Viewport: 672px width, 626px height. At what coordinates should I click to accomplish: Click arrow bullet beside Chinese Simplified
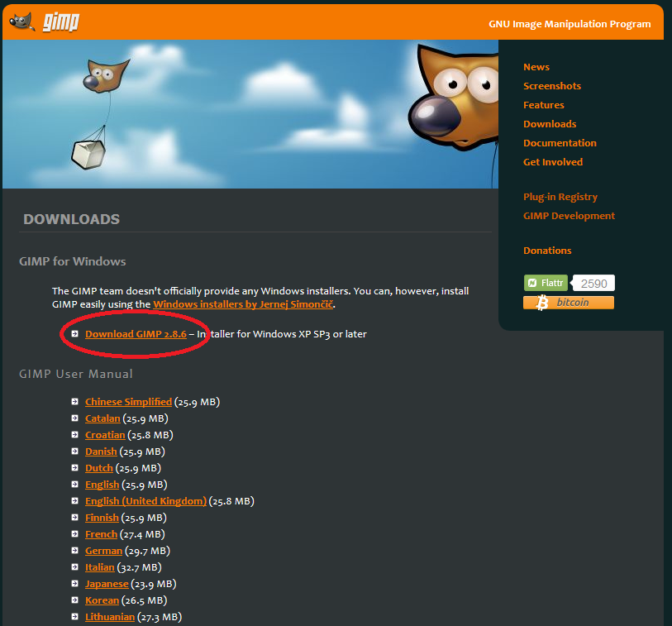(x=75, y=402)
